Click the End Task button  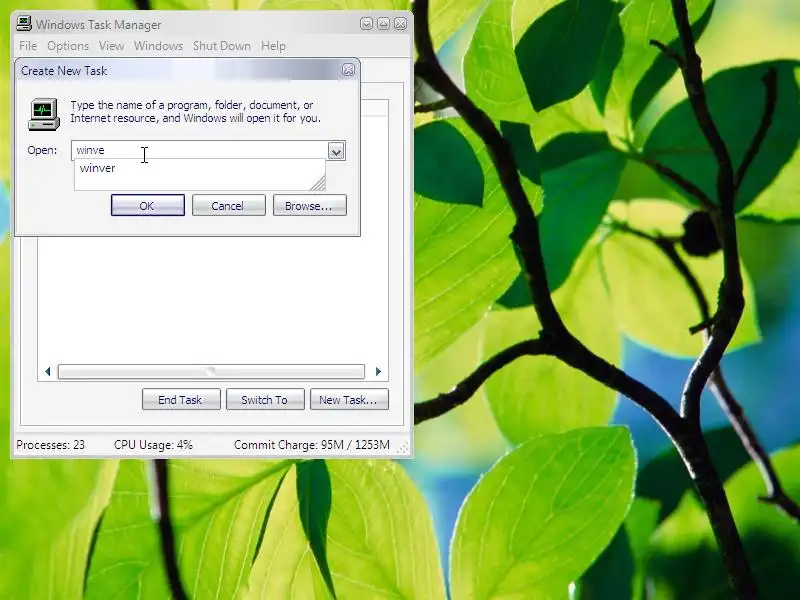pos(181,399)
